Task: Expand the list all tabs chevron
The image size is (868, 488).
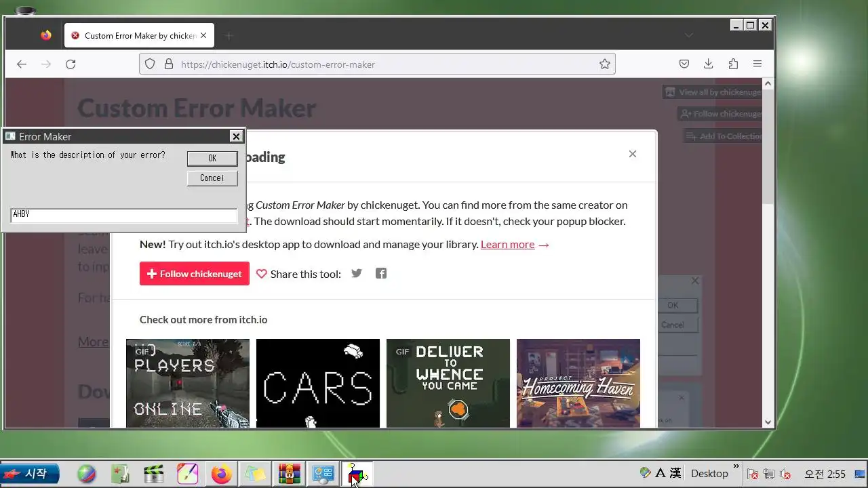Action: (688, 35)
